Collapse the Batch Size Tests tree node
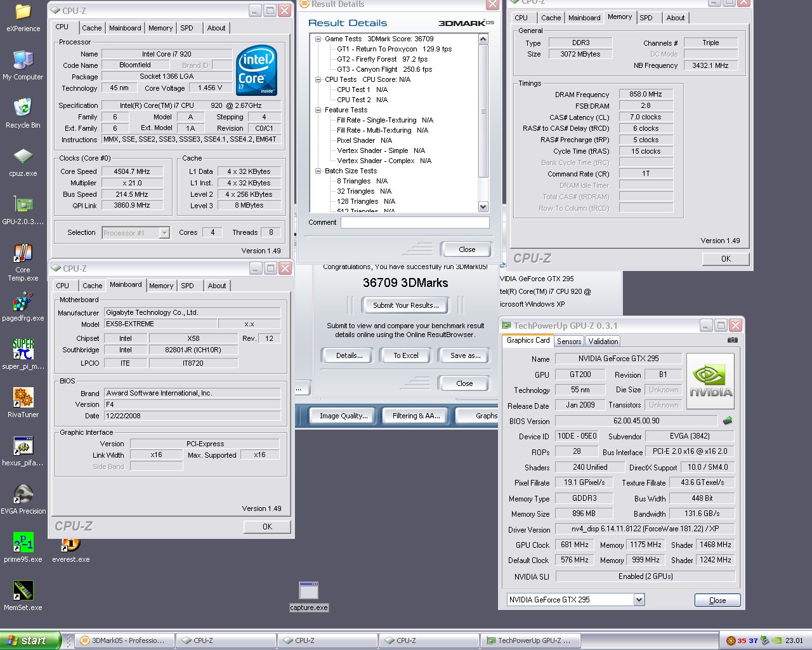The height and width of the screenshot is (650, 812). click(x=318, y=171)
